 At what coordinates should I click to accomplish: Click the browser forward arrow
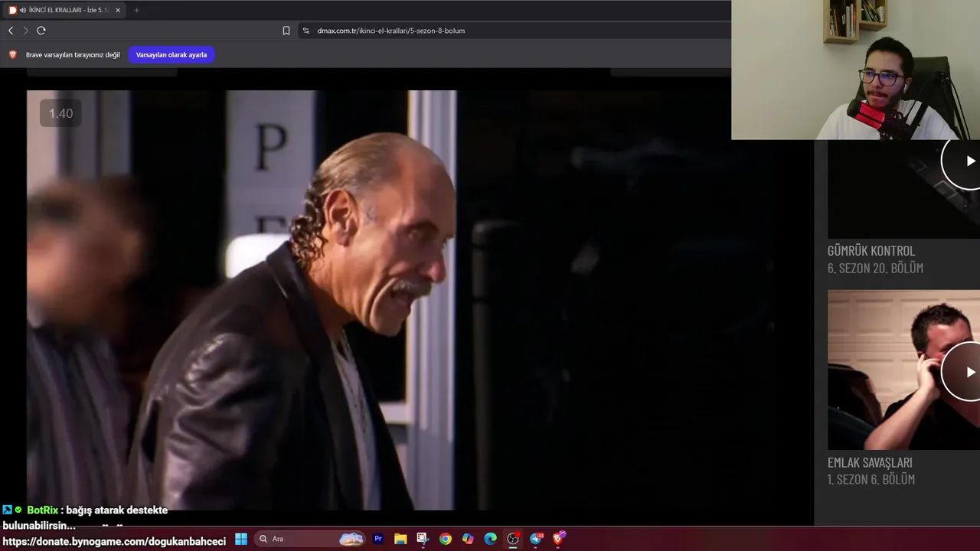[25, 31]
